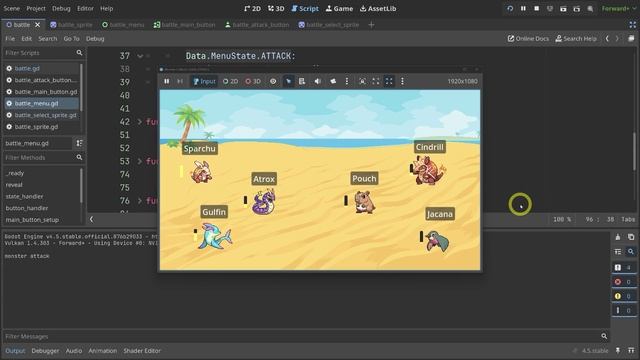The image size is (640, 360).
Task: Expand the folded function at line 42
Action: (140, 122)
